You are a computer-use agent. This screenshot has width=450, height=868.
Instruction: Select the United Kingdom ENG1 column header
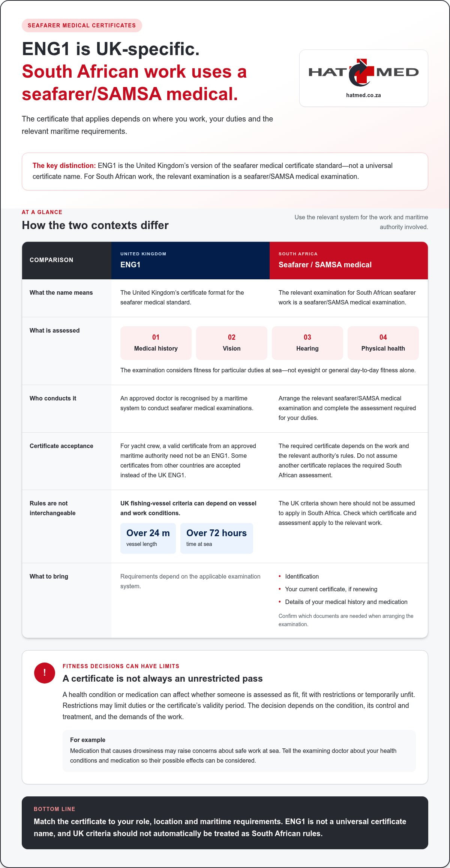190,260
